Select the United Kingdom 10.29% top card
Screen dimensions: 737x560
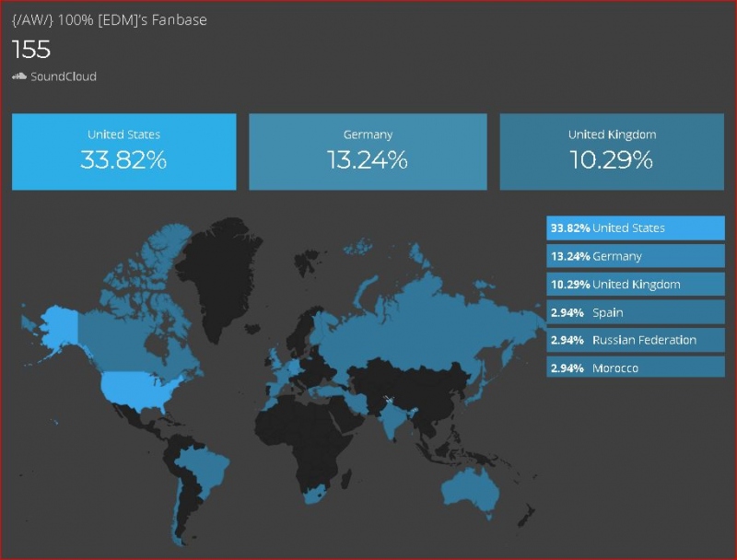[x=612, y=151]
